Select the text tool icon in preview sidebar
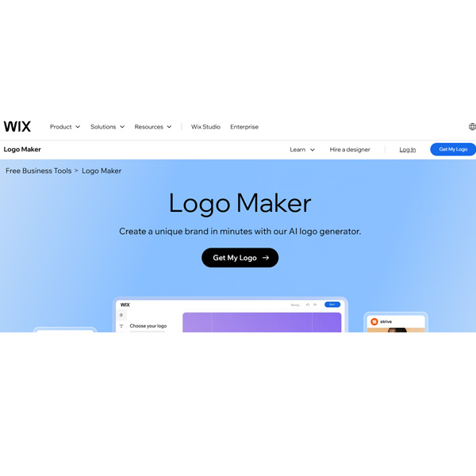Viewport: 476px width, 476px height. [x=121, y=326]
